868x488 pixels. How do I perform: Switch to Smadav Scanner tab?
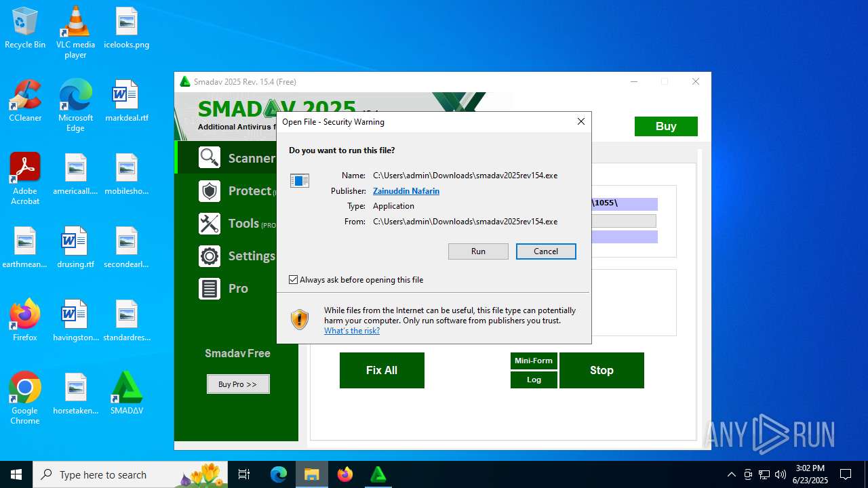(x=237, y=158)
